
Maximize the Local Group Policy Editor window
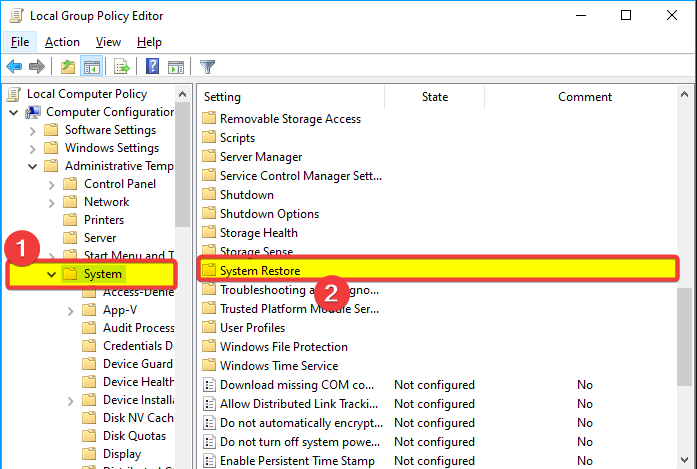coord(626,16)
